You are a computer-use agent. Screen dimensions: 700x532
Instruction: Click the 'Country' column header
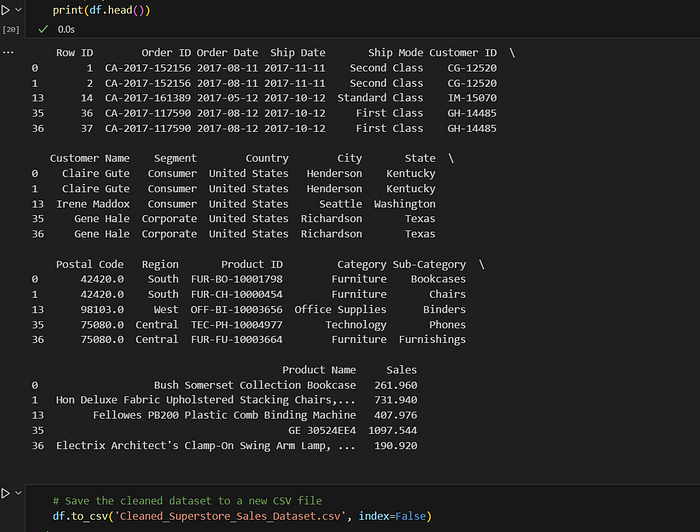click(x=267, y=158)
